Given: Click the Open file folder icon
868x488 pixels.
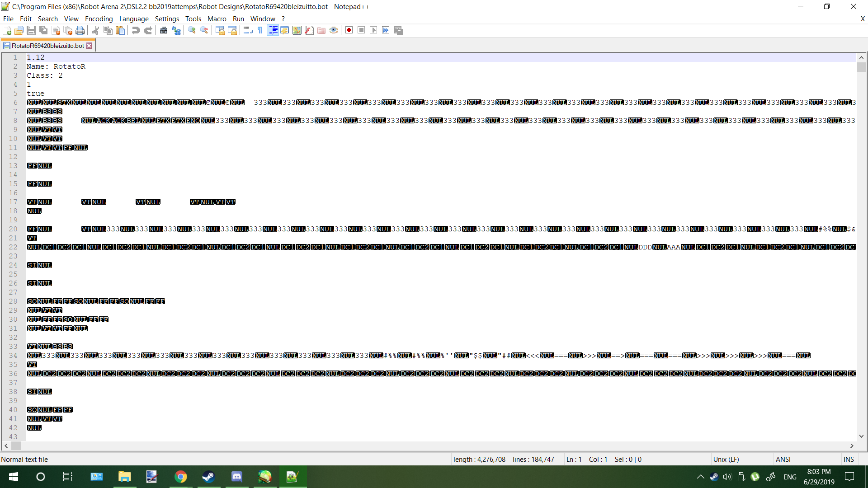Looking at the screenshot, I should pos(19,30).
